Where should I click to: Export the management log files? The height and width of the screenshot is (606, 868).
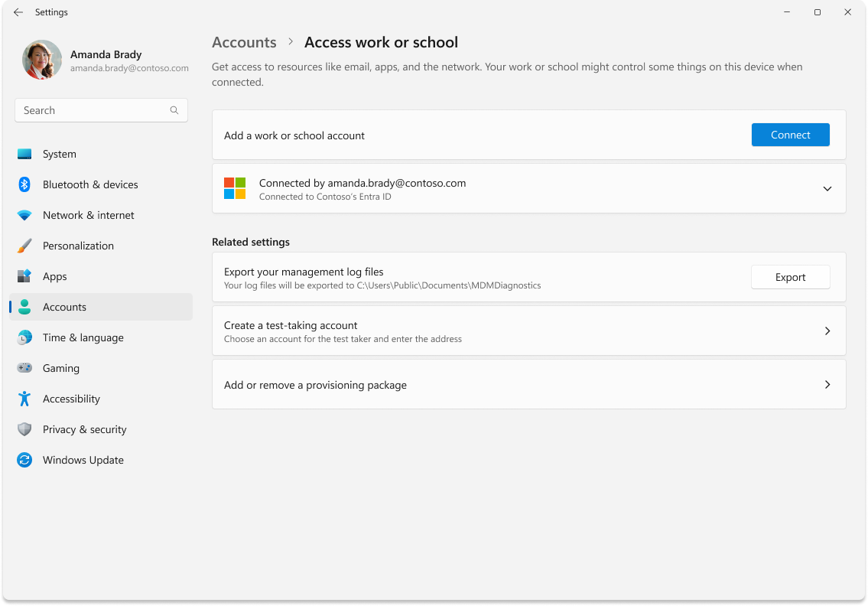pyautogui.click(x=790, y=277)
